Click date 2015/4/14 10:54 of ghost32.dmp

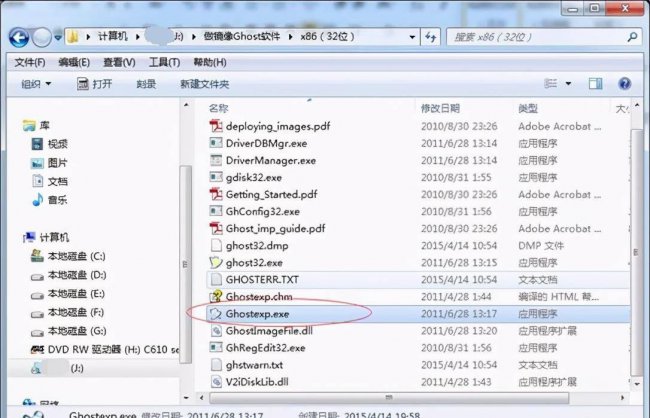[459, 245]
